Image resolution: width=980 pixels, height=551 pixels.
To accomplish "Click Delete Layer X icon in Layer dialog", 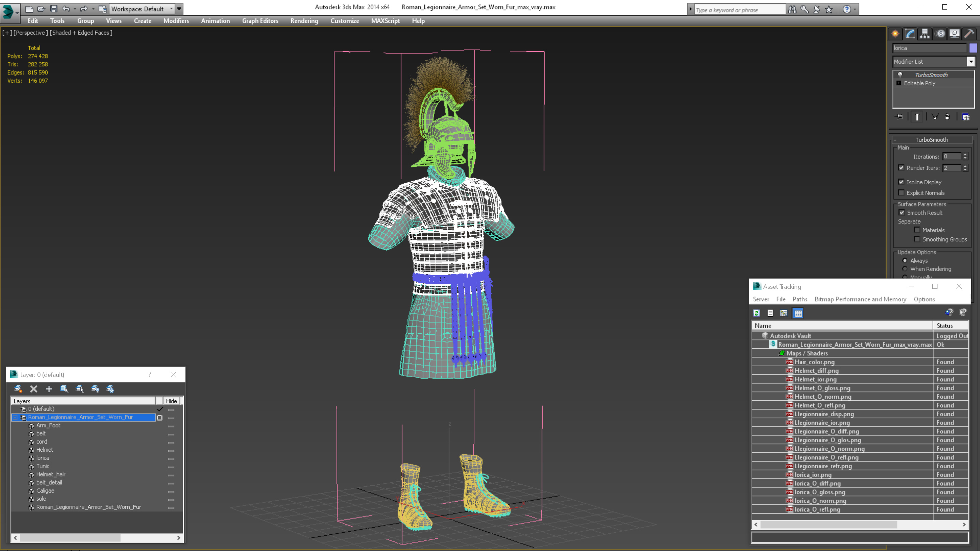I will pos(33,389).
